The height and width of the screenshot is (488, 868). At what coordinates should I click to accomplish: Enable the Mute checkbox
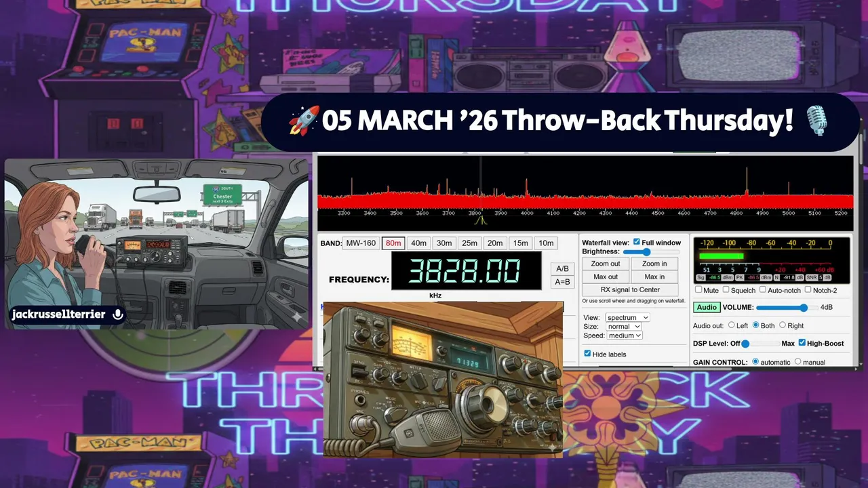(698, 290)
